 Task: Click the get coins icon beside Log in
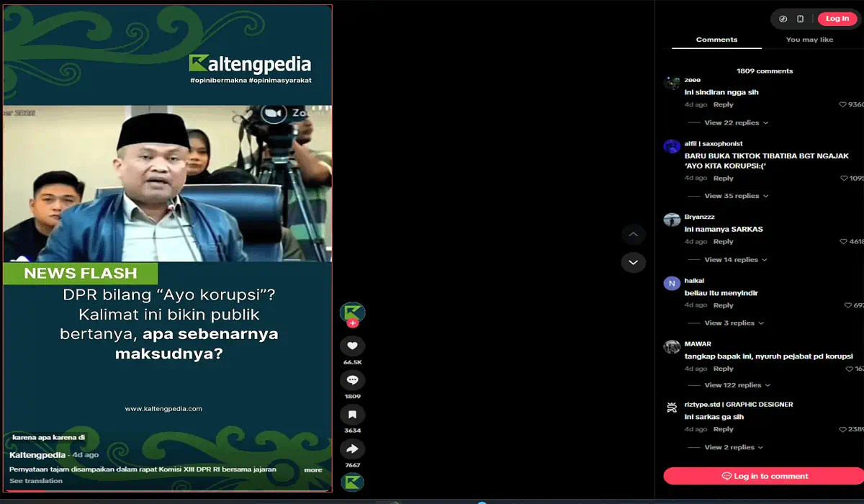click(783, 19)
